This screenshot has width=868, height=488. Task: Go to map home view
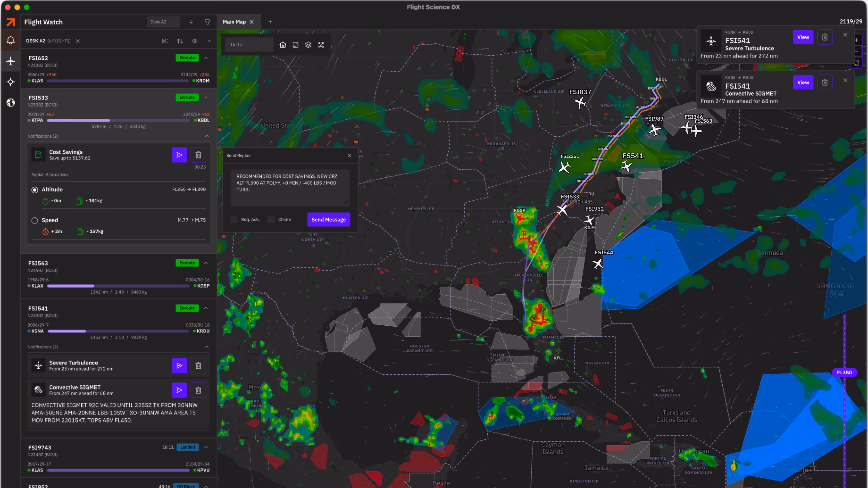283,45
